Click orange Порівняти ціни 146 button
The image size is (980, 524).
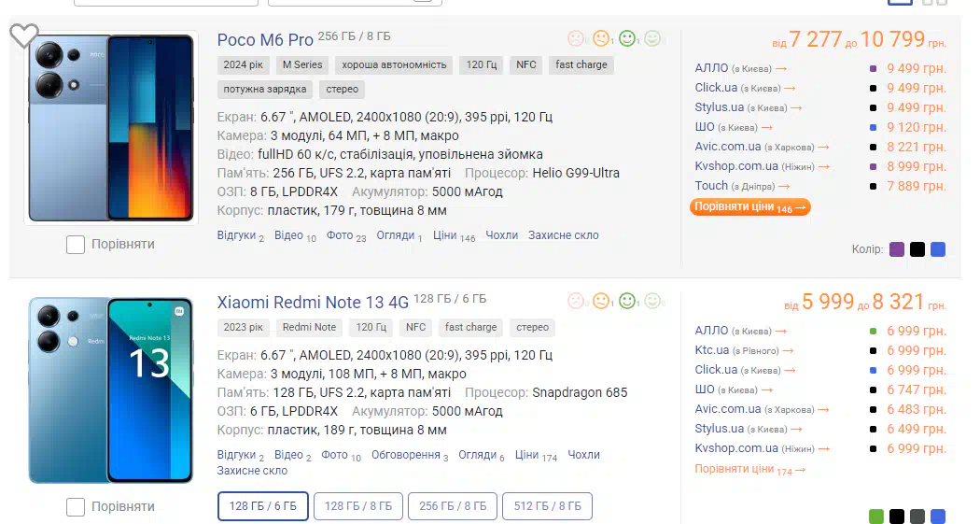coord(750,207)
